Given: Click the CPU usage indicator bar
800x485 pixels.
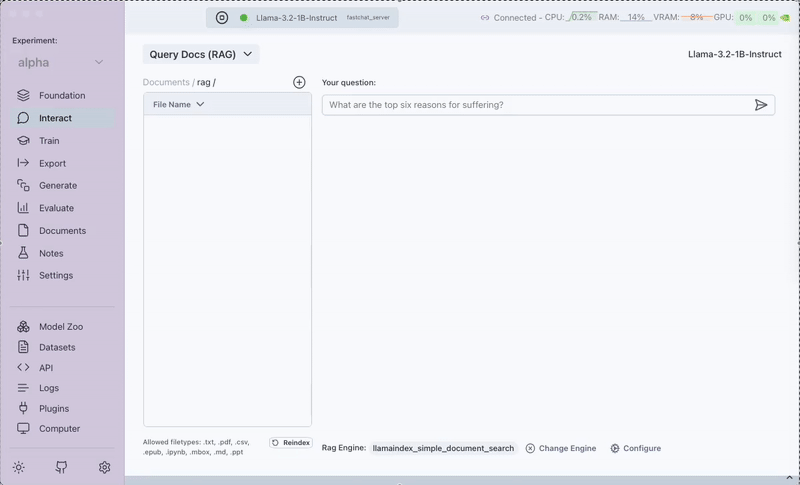Looking at the screenshot, I should 582,17.
